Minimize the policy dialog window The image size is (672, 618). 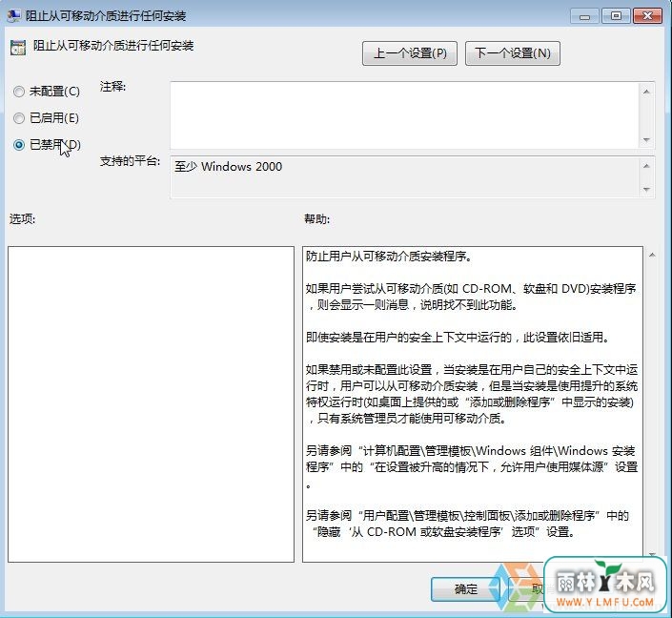(584, 16)
